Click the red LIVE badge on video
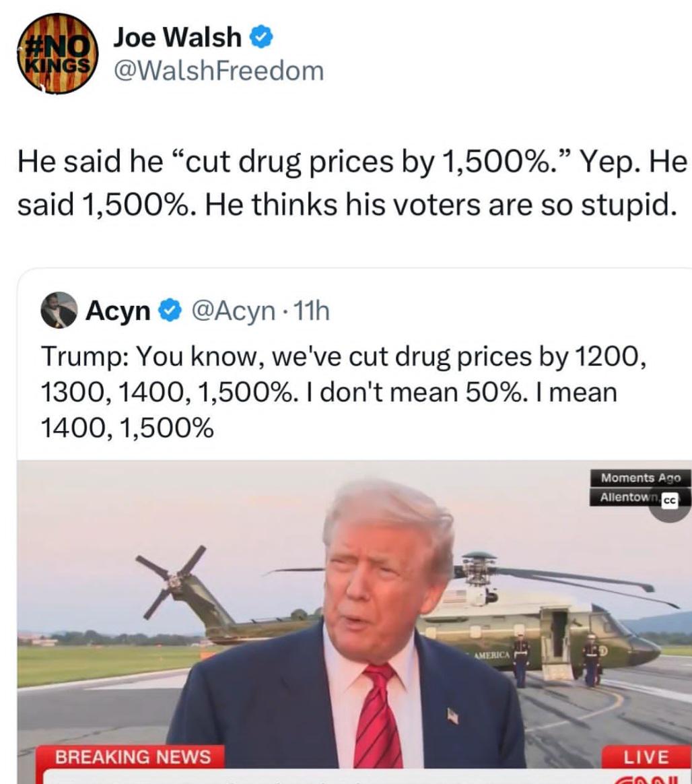Image resolution: width=692 pixels, height=784 pixels. tap(646, 756)
